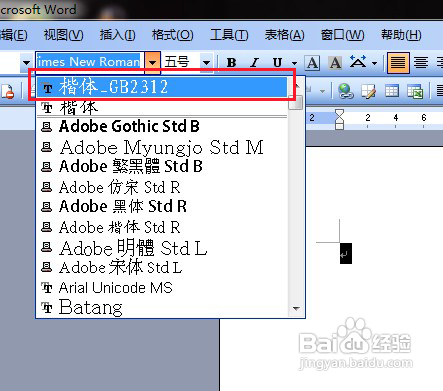The image size is (443, 391).
Task: Open the 帮助(H) menu
Action: (401, 35)
